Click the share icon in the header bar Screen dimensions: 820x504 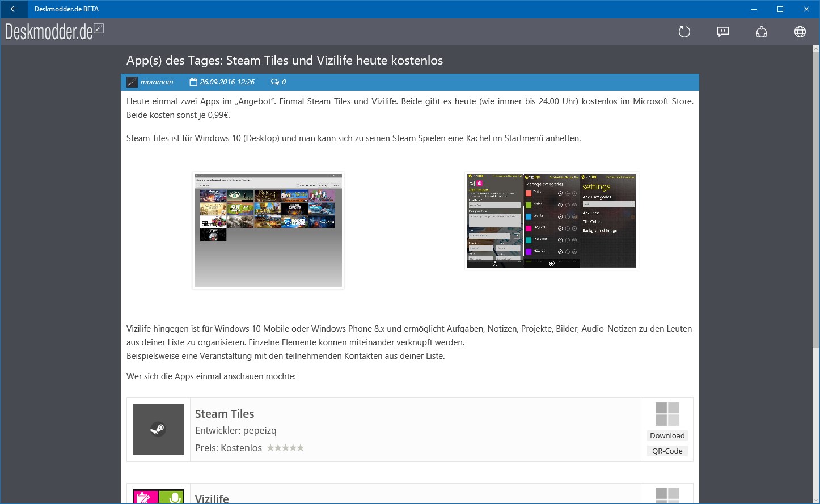[x=762, y=32]
